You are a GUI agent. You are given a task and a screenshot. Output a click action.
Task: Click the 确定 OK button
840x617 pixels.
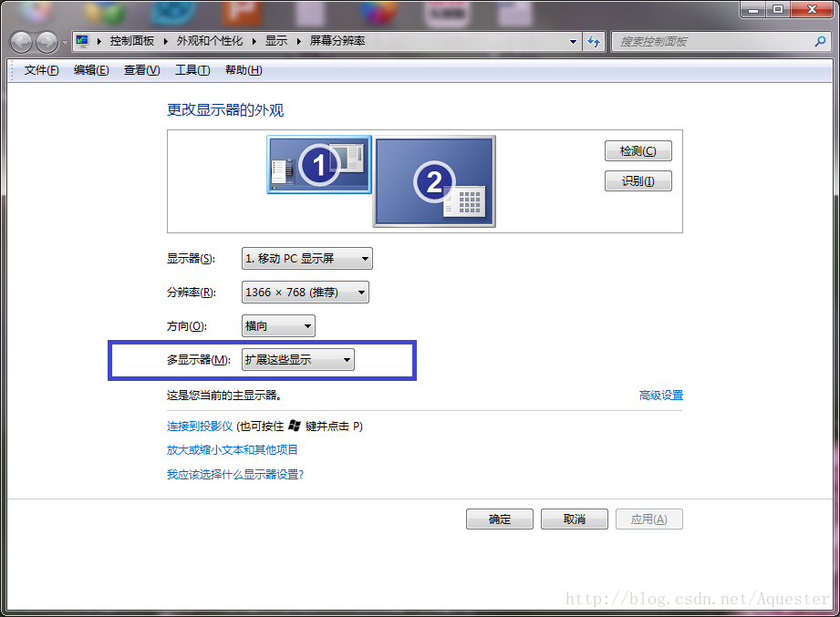[500, 519]
